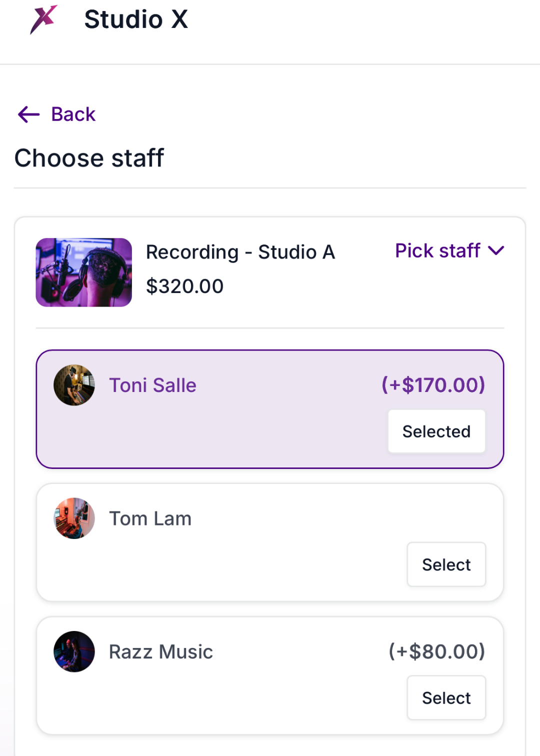Click Toni Salle's +$170.00 price

[x=433, y=385]
